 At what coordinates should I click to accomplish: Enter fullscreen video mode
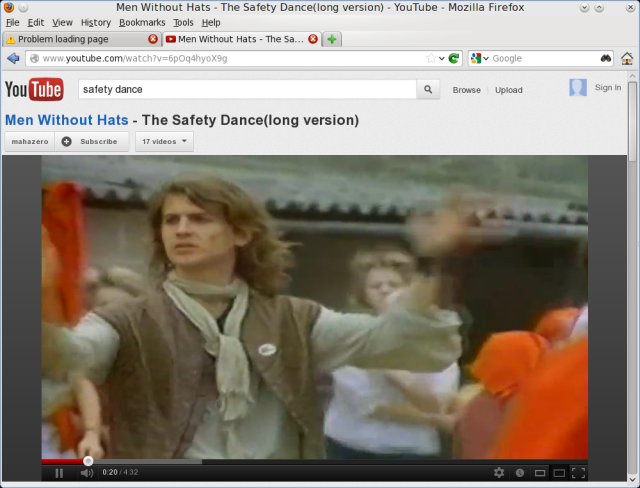578,473
